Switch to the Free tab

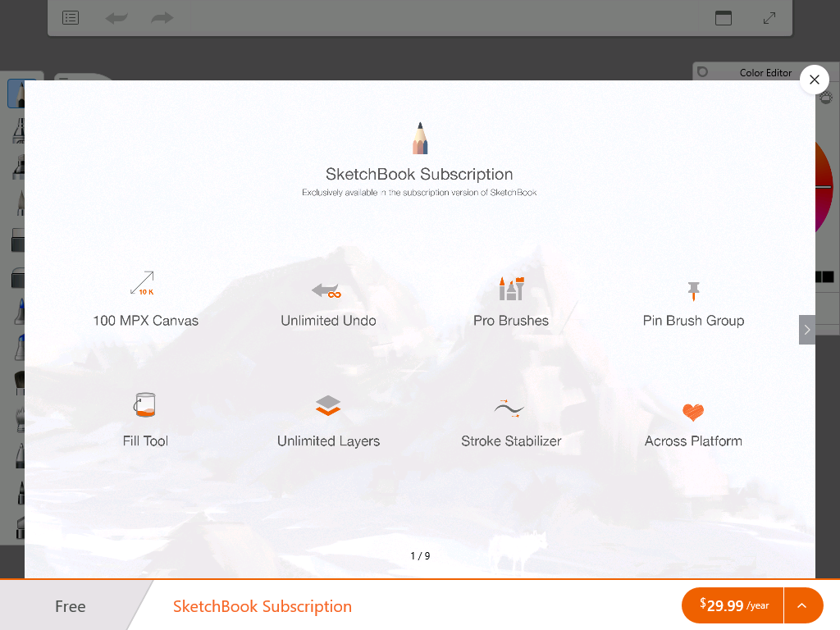tap(71, 606)
